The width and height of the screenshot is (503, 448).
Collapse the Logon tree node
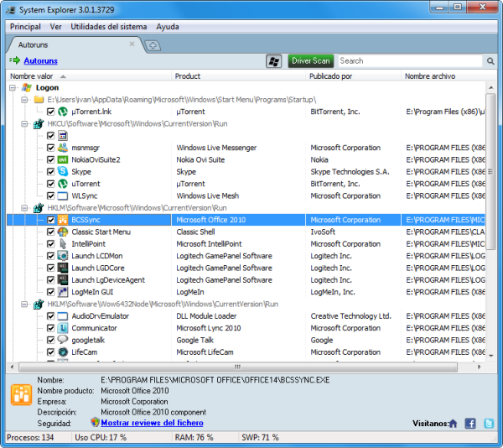(x=13, y=87)
